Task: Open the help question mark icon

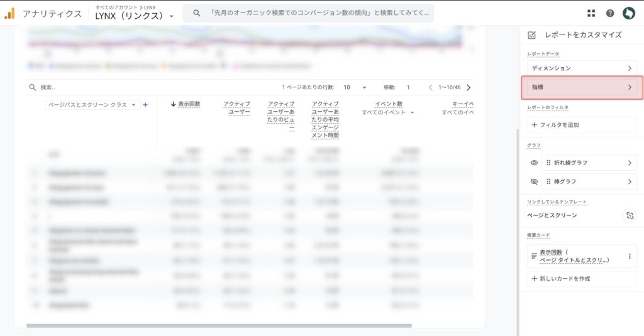Action: coord(609,13)
